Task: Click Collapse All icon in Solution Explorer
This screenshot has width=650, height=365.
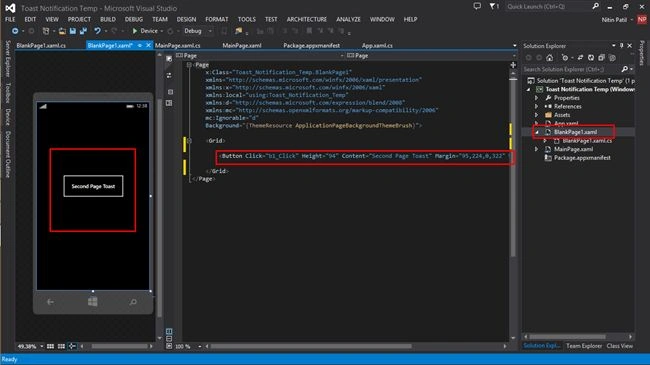Action: coord(601,58)
